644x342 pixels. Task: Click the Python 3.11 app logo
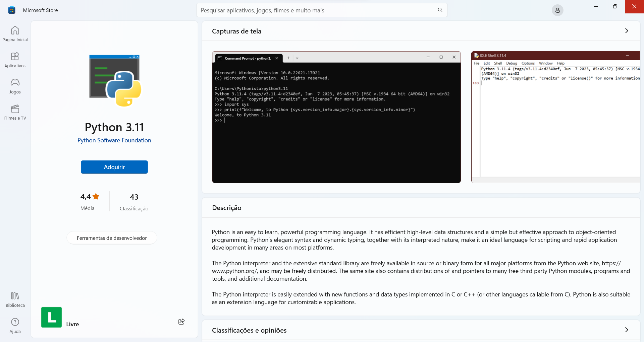(x=115, y=80)
